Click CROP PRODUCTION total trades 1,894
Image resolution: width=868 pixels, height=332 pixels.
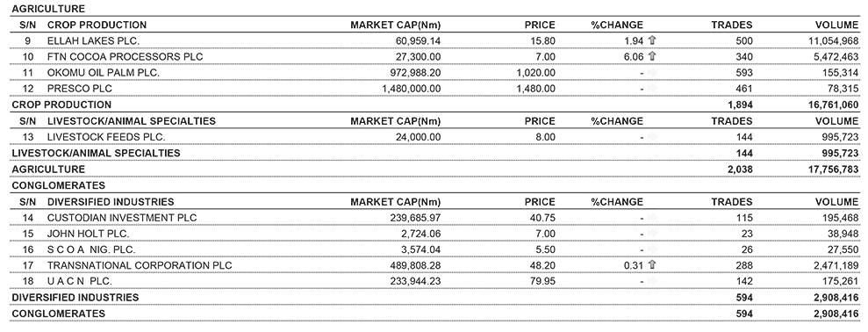pyautogui.click(x=741, y=105)
